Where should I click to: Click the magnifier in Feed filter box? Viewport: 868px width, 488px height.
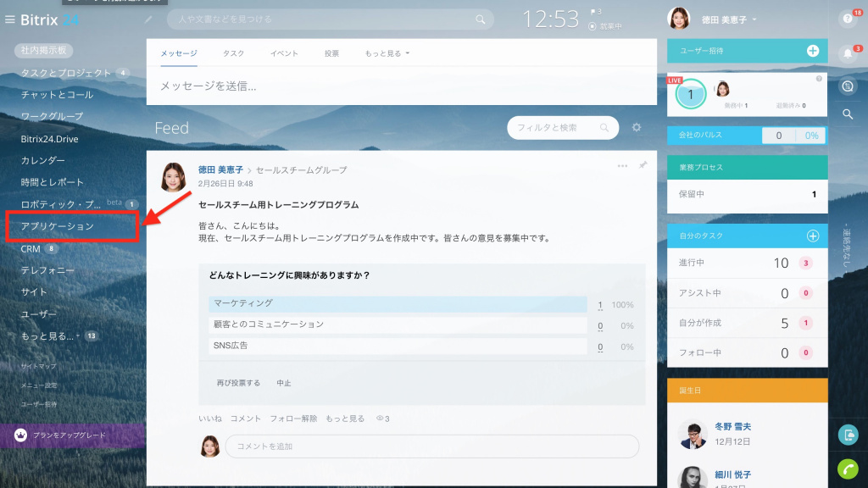click(604, 128)
